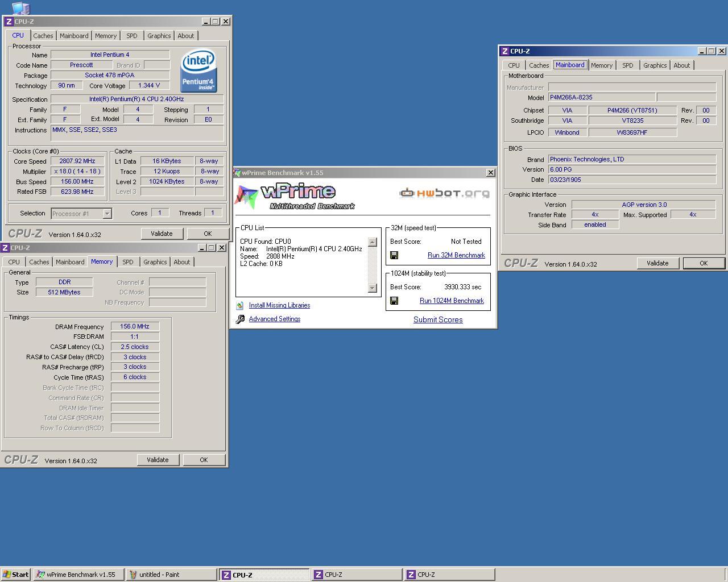The image size is (728, 582).
Task: Click the memory Size value 512 MBytes
Action: click(x=64, y=292)
